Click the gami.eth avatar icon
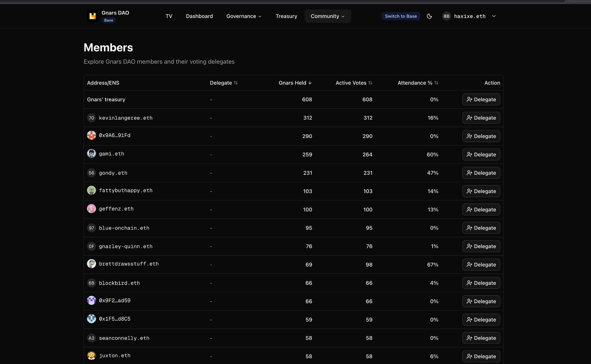Viewport: 591px width, 364px height. pos(91,154)
